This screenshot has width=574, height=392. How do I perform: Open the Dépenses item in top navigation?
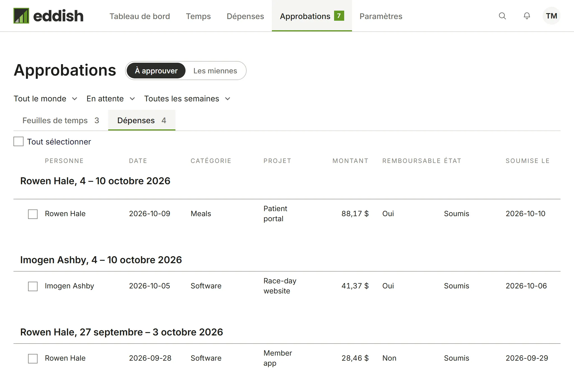click(x=245, y=16)
